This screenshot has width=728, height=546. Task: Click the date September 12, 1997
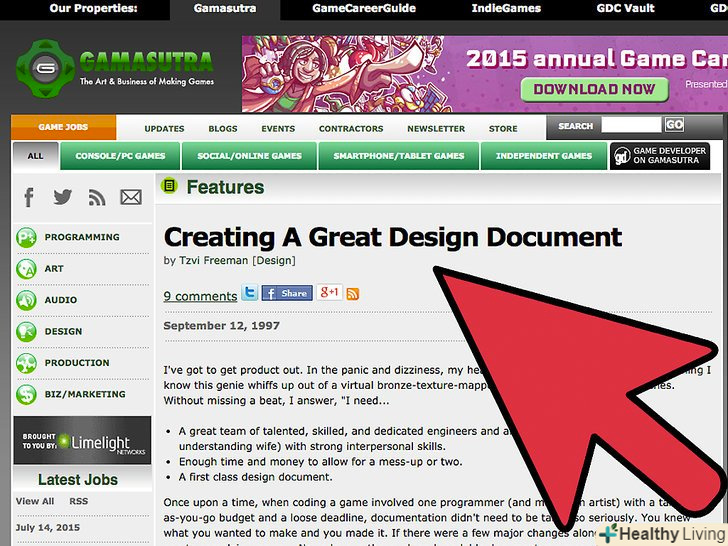tap(221, 325)
